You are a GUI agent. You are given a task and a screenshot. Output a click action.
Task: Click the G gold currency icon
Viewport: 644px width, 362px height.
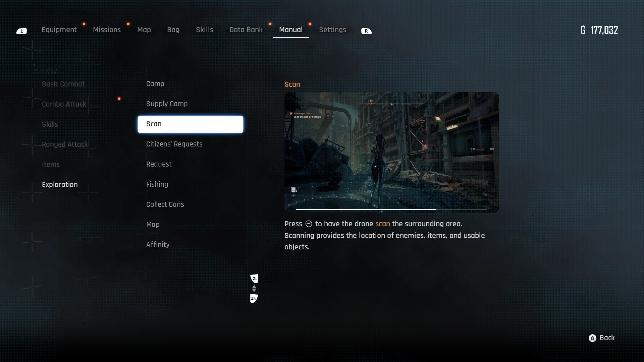point(583,30)
